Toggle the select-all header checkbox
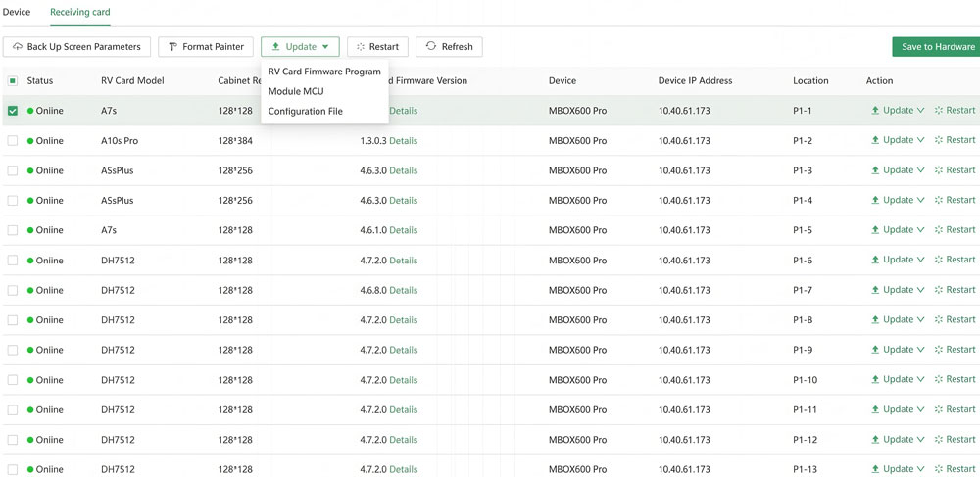980x477 pixels. point(13,81)
